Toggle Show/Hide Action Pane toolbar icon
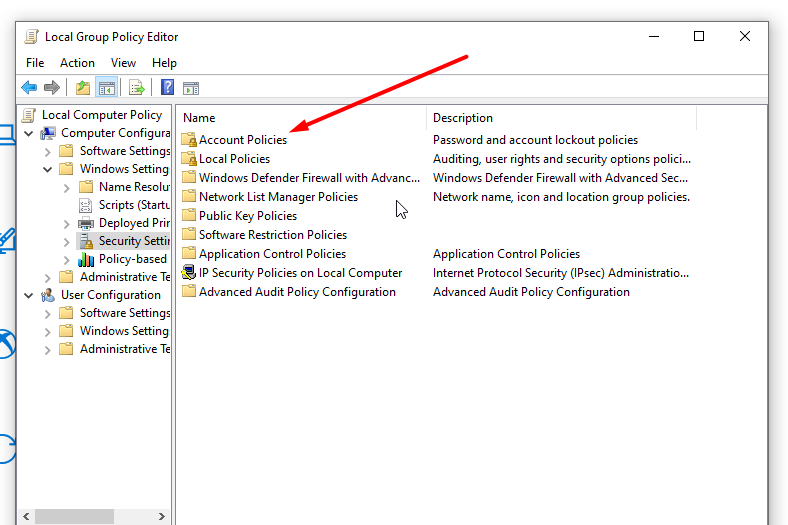Viewport: 788px width, 525px height. pyautogui.click(x=191, y=88)
